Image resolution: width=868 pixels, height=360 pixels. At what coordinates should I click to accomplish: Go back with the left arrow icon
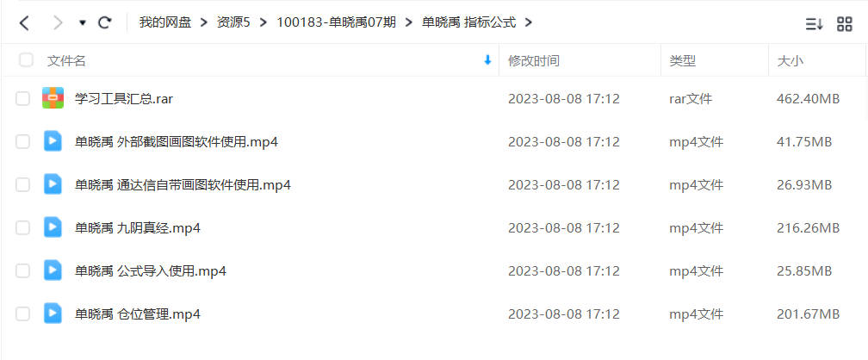(24, 22)
